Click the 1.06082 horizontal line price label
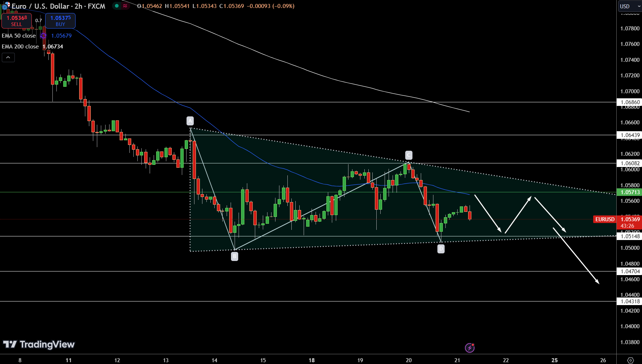This screenshot has width=642, height=364. [629, 163]
